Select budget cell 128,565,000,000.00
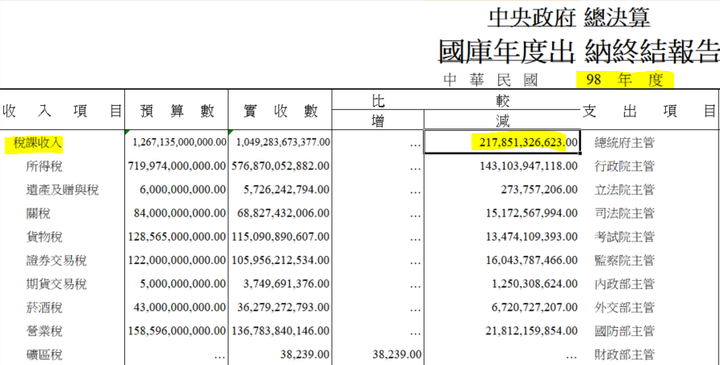 coord(177,237)
